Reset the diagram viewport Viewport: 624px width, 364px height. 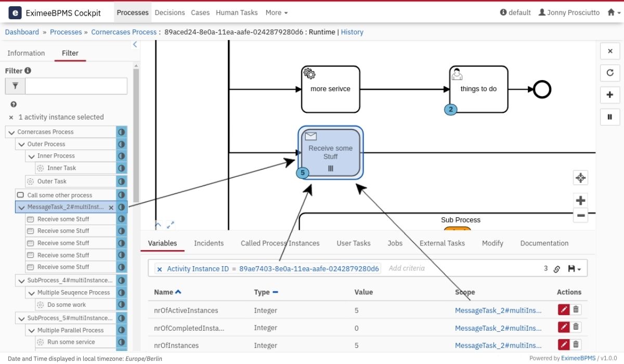[x=581, y=178]
